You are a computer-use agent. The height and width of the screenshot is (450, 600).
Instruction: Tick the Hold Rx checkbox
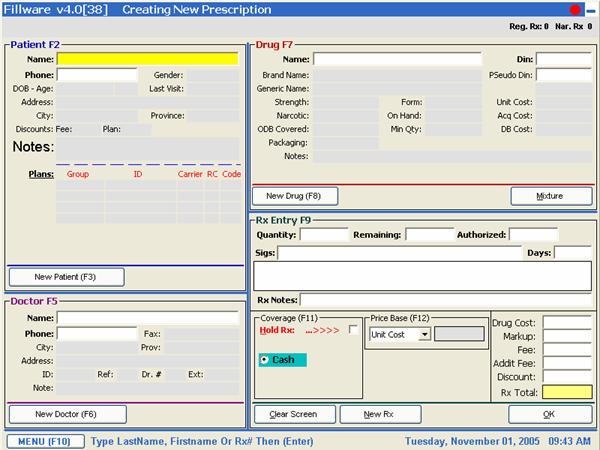353,329
